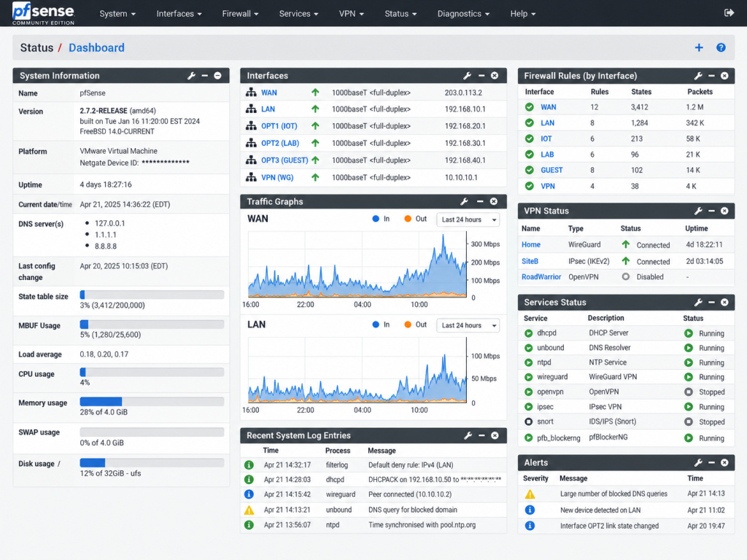This screenshot has height=560, width=747.
Task: Expand the Diagnostics menu
Action: pos(463,14)
